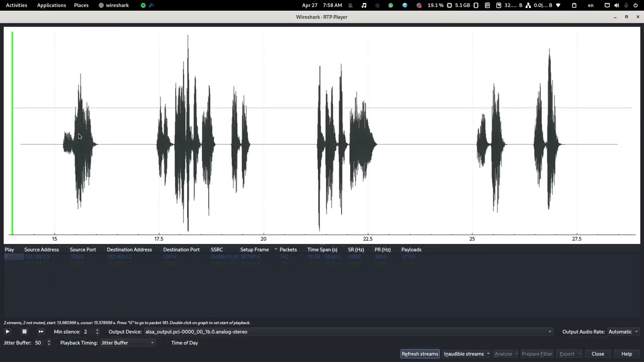Open the Playback Timing dropdown

coord(128,343)
